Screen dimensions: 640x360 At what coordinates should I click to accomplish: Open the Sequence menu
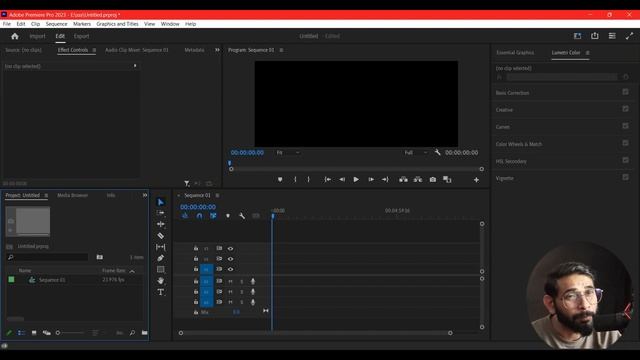point(56,24)
